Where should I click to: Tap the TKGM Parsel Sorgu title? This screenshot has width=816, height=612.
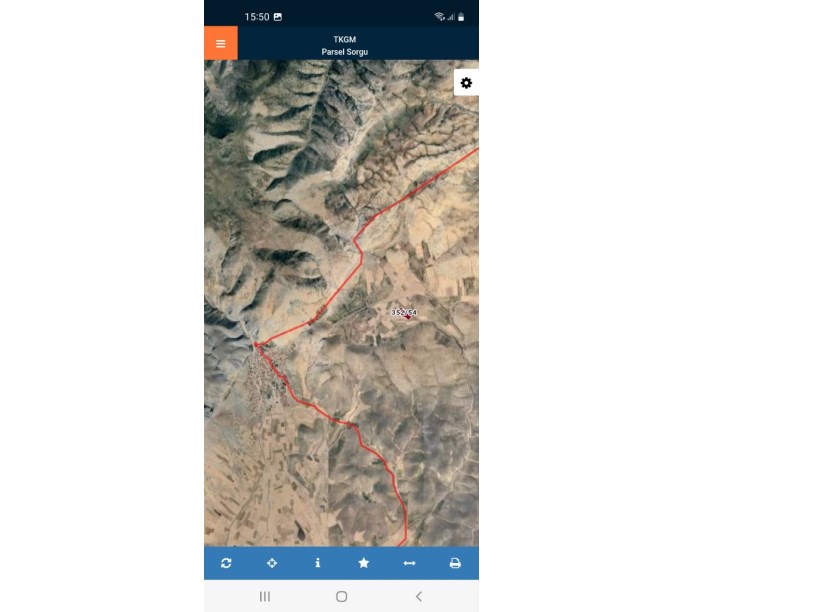(x=345, y=46)
